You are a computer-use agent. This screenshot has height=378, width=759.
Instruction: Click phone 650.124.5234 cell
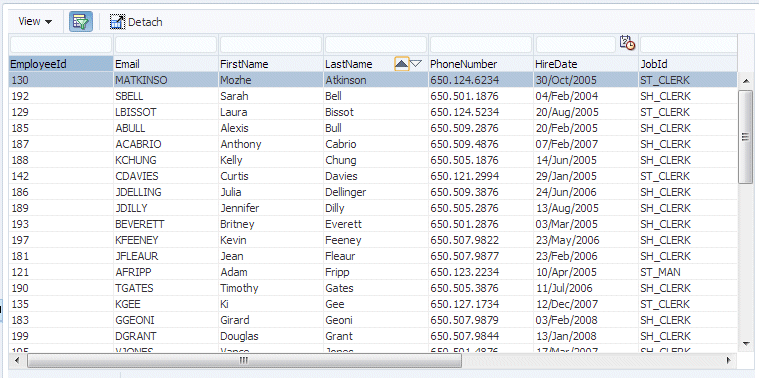click(481, 112)
